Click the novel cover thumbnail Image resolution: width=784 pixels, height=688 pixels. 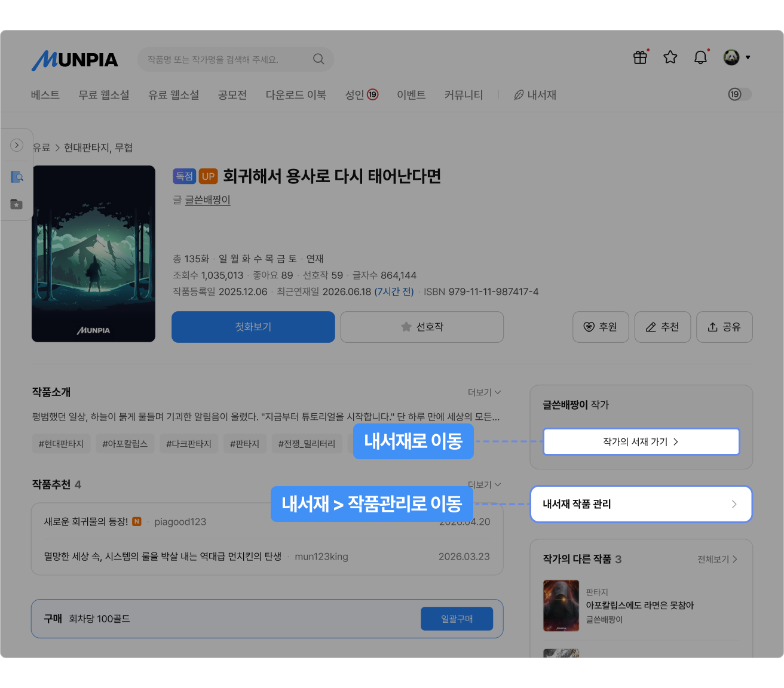[93, 254]
